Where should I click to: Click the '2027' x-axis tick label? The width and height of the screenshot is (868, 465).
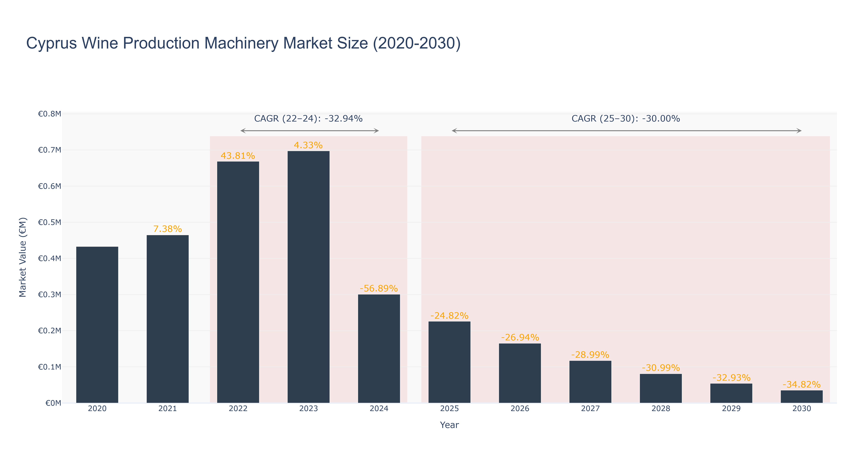pyautogui.click(x=590, y=409)
